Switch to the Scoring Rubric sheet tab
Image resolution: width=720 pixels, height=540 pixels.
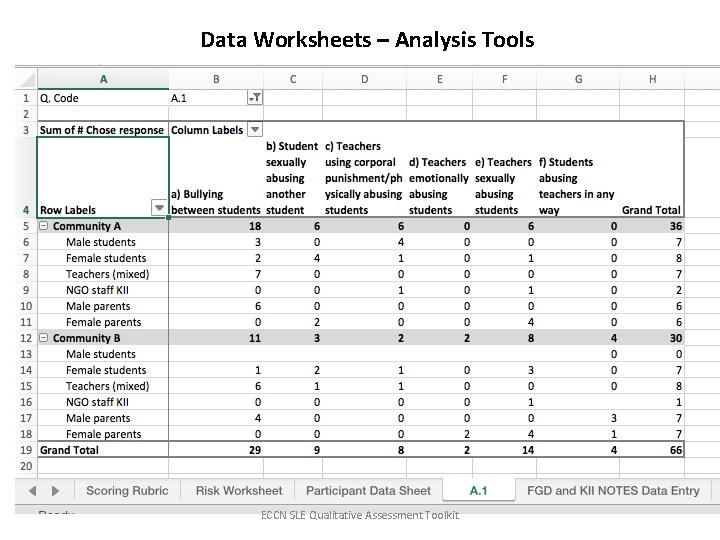127,491
